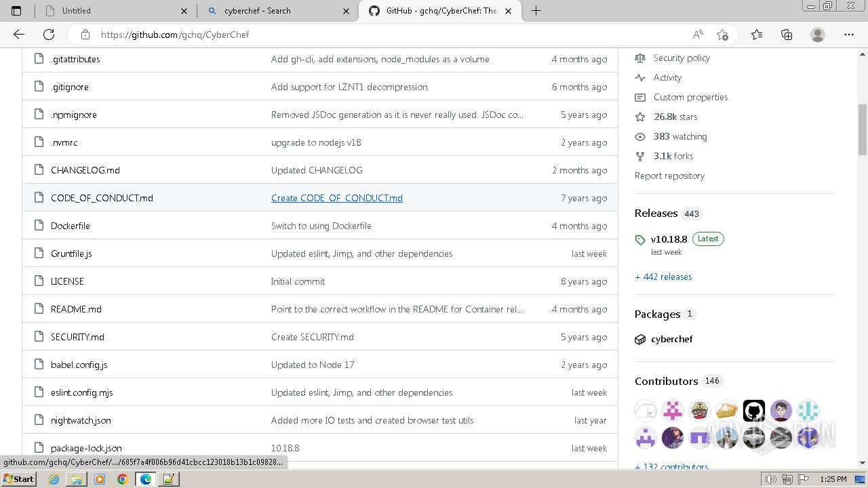Select Edge browser taskbar button

(x=145, y=479)
